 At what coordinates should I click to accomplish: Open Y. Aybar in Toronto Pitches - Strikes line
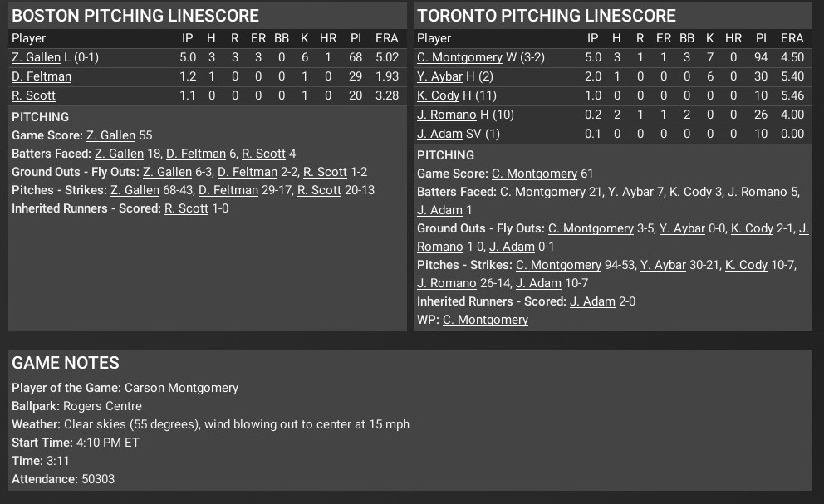coord(663,265)
